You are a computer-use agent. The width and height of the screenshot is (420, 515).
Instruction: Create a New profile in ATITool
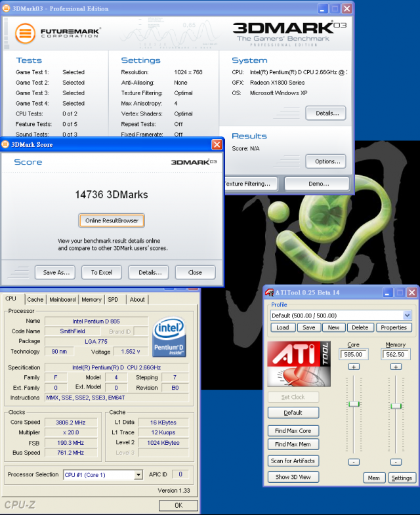[x=333, y=327]
